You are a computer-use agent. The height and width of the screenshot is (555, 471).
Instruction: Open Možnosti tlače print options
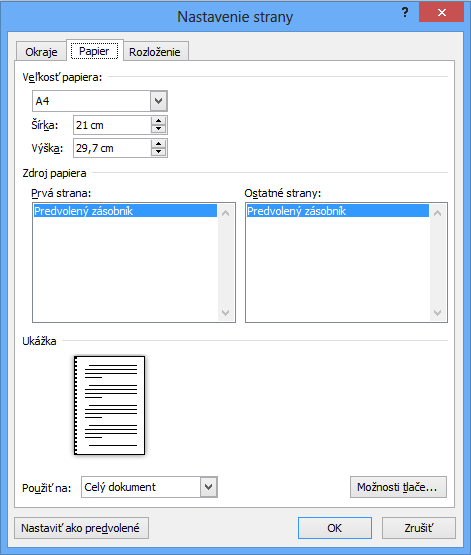pyautogui.click(x=398, y=487)
